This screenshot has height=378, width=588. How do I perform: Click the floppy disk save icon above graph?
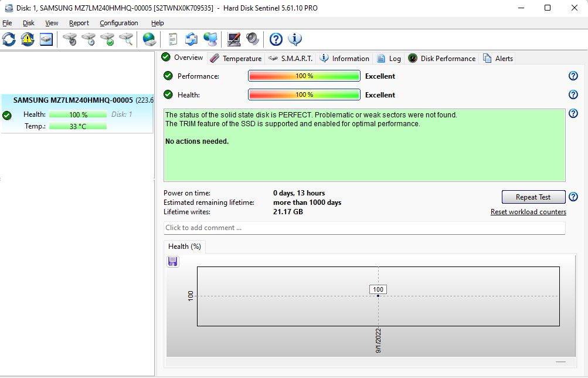(172, 262)
